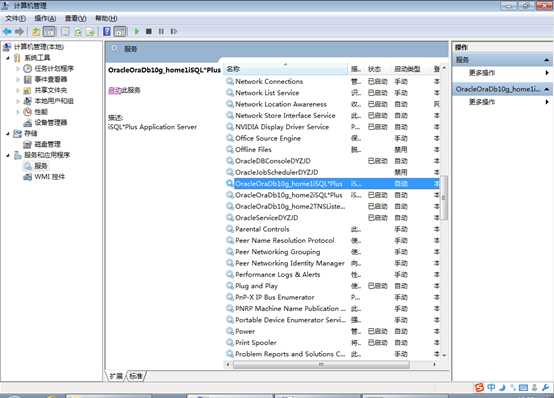This screenshot has height=398, width=554.
Task: Expand the 本地用户和组 node
Action: pyautogui.click(x=18, y=101)
